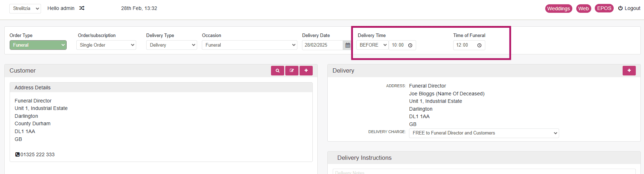Image resolution: width=644 pixels, height=174 pixels.
Task: Click into the Delivery Date field
Action: [322, 45]
